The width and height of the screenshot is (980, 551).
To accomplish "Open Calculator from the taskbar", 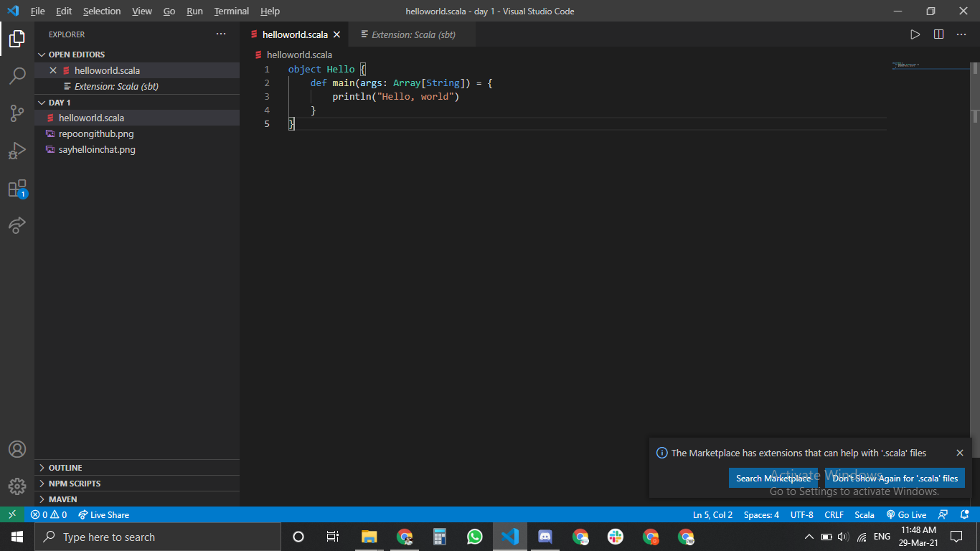I will pos(440,537).
